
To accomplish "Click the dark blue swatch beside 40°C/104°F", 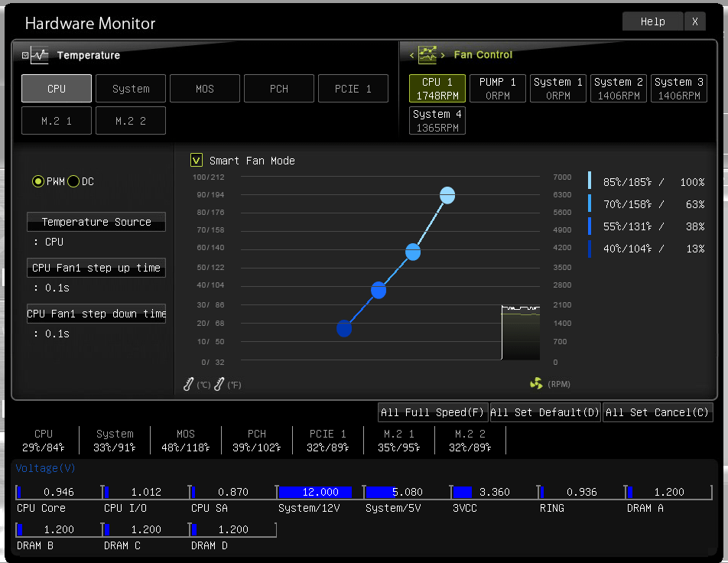I will click(590, 249).
